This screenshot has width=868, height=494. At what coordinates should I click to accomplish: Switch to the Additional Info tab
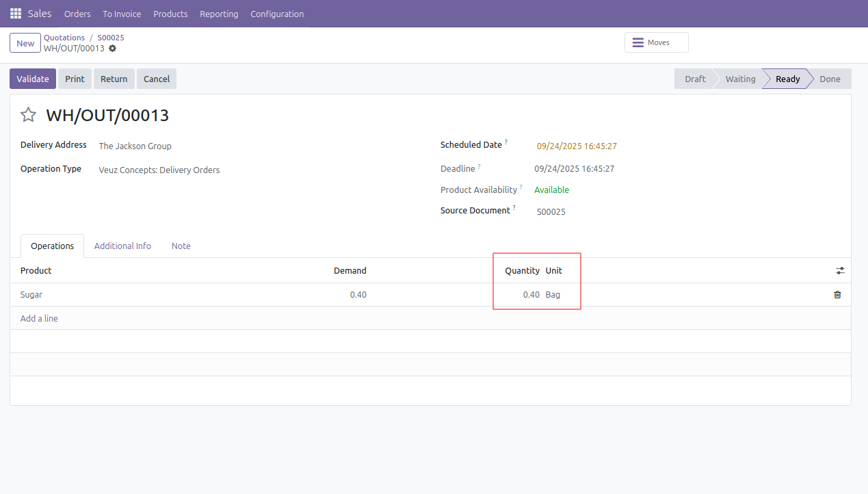(122, 246)
